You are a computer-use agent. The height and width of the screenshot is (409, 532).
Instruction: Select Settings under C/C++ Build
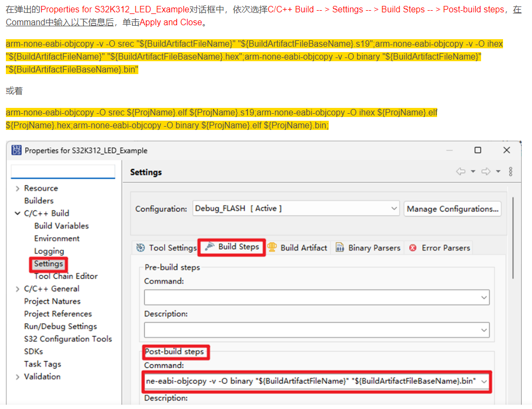(x=48, y=264)
